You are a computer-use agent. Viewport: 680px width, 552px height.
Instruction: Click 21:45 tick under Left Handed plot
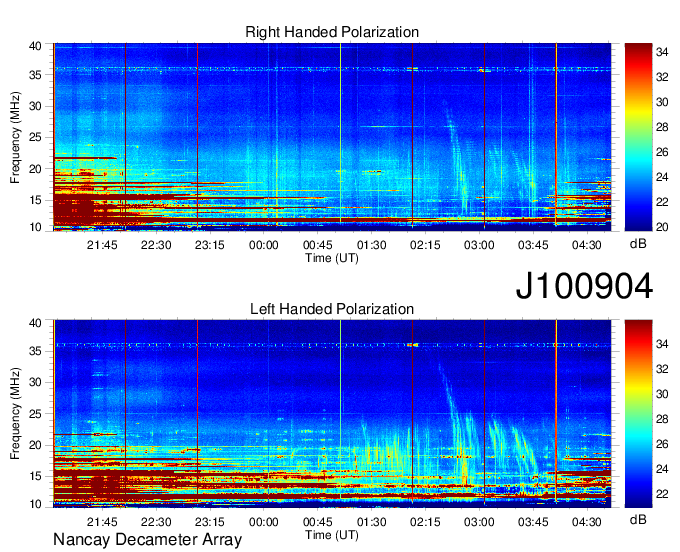click(x=102, y=521)
